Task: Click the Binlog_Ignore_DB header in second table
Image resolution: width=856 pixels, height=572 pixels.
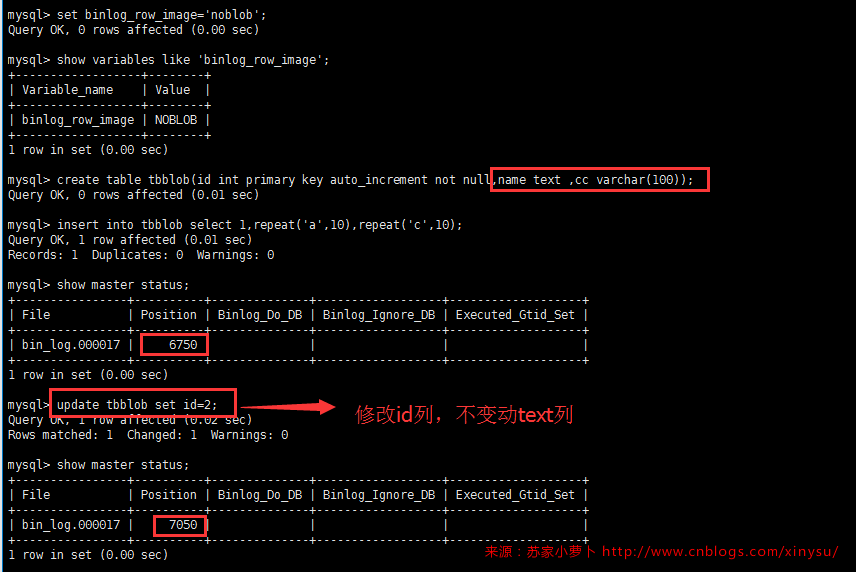Action: [x=379, y=495]
